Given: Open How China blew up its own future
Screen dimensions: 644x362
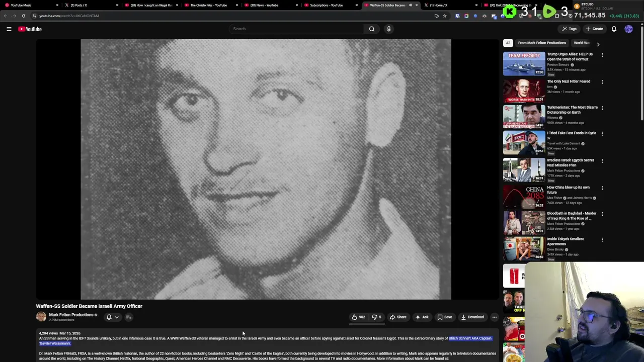Looking at the screenshot, I should click(x=568, y=190).
